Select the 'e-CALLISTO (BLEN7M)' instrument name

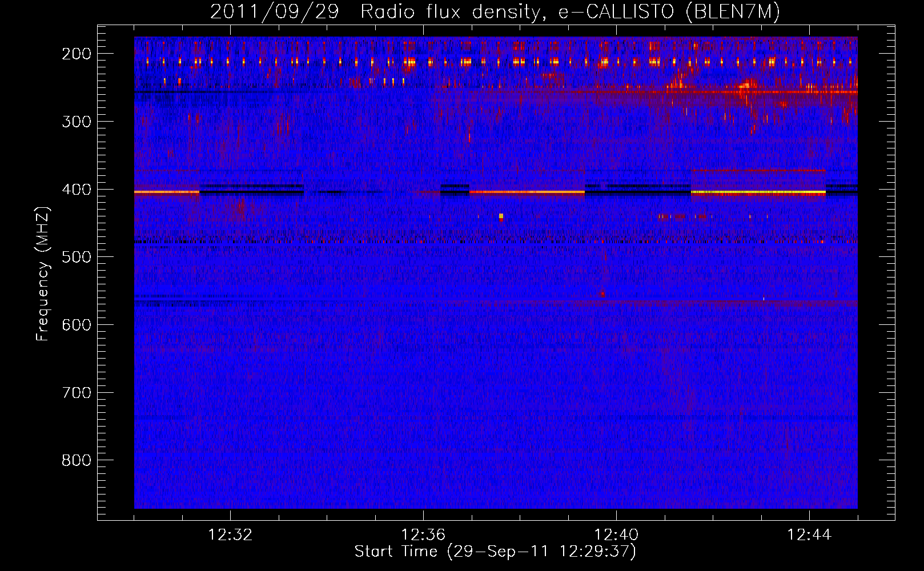tap(669, 12)
